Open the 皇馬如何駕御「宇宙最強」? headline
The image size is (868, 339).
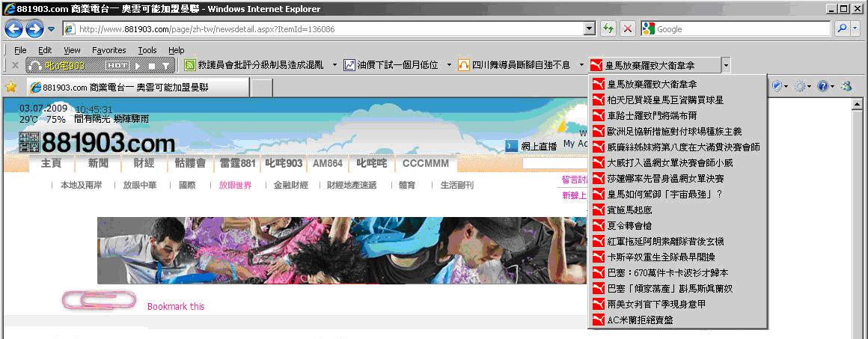[x=664, y=194]
